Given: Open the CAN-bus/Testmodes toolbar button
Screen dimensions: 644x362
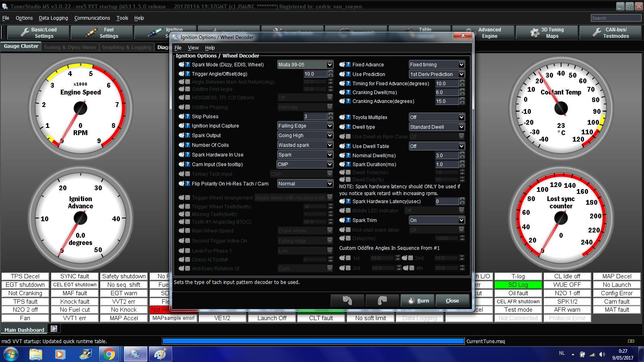Looking at the screenshot, I should click(x=611, y=33).
